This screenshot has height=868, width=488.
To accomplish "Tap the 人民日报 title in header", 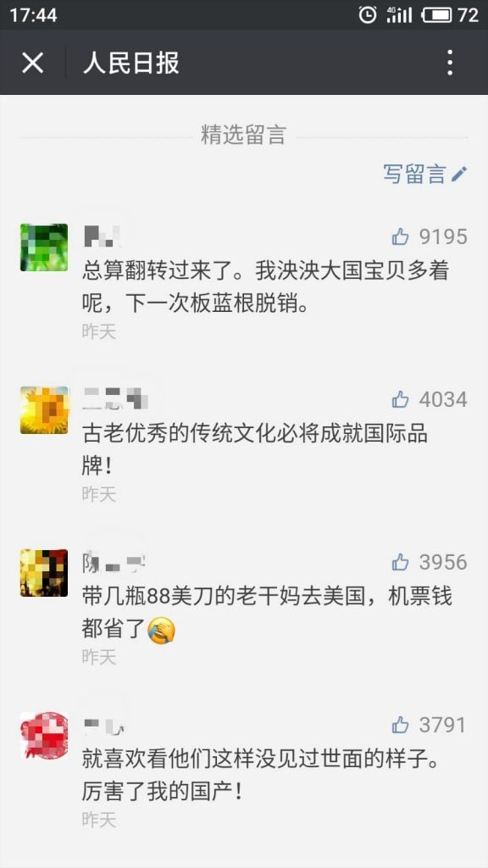I will click(x=131, y=63).
